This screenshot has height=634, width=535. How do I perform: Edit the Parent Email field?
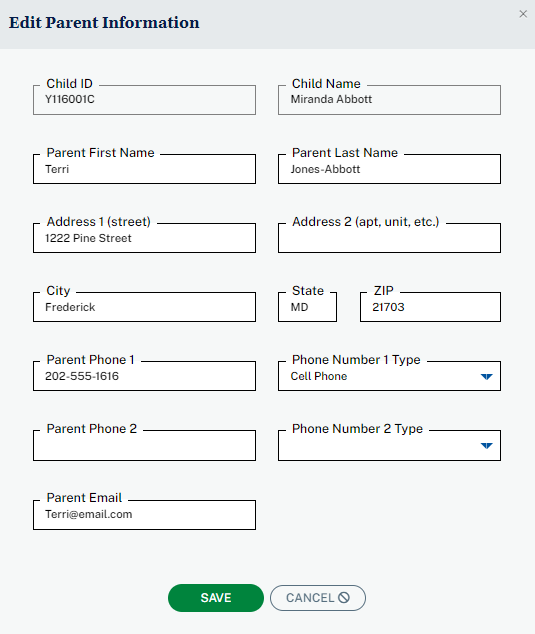(144, 515)
